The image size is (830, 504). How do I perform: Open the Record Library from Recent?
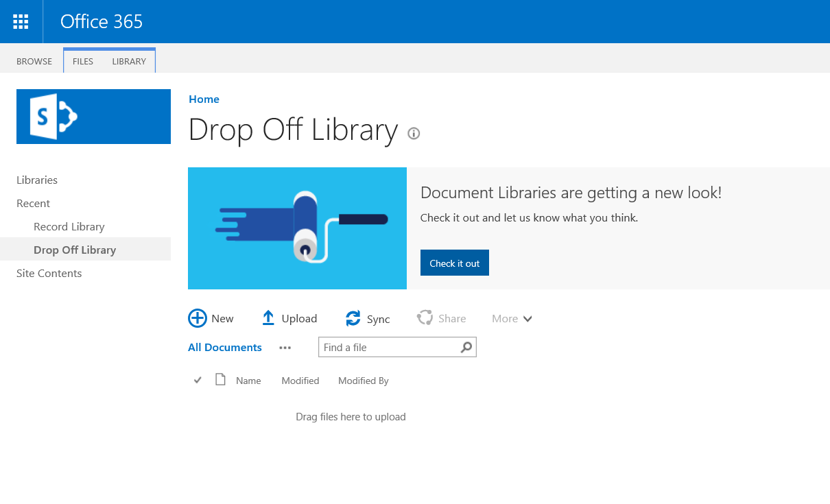[x=69, y=226]
